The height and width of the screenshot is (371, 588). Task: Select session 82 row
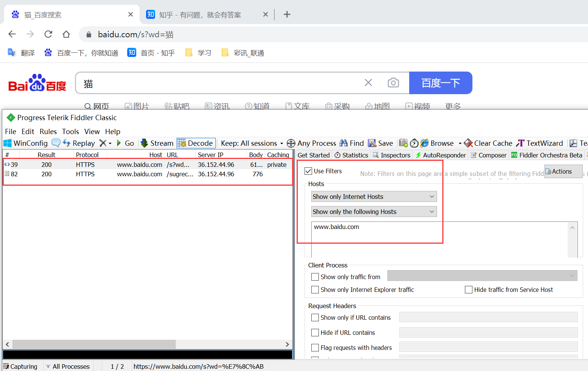pos(148,174)
